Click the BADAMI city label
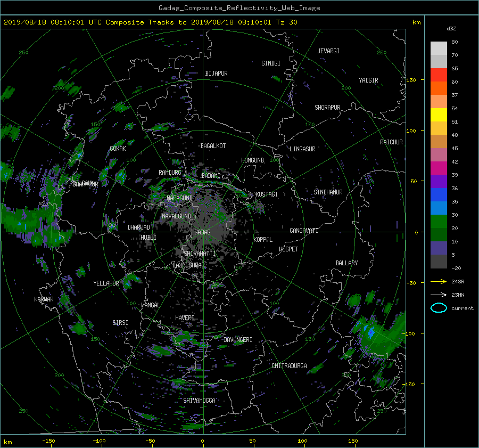 [211, 176]
